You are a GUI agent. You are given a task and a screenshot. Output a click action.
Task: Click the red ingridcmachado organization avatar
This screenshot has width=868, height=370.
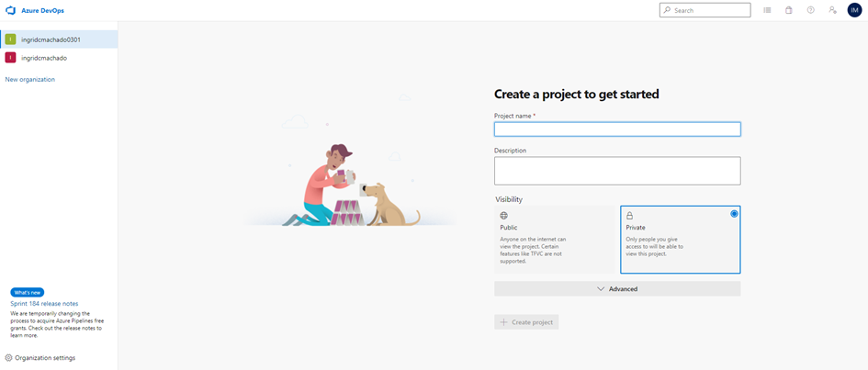[11, 58]
